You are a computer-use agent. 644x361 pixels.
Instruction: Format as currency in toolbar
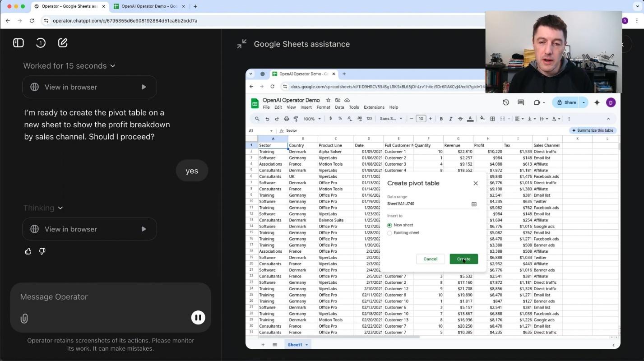331,119
